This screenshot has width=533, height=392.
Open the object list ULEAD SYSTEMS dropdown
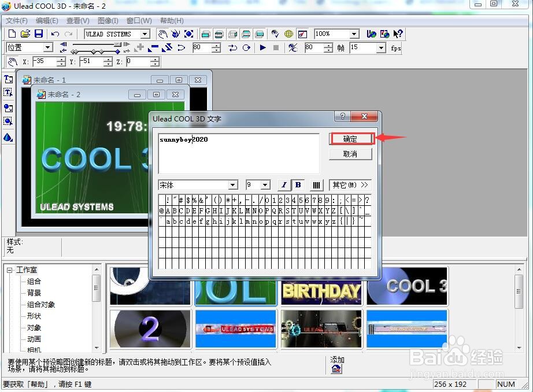145,34
